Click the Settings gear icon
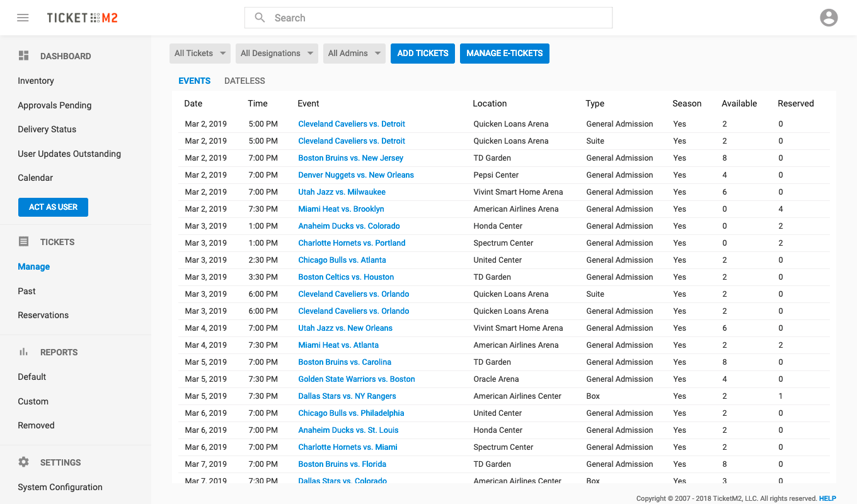Viewport: 857px width, 504px height. coord(24,462)
